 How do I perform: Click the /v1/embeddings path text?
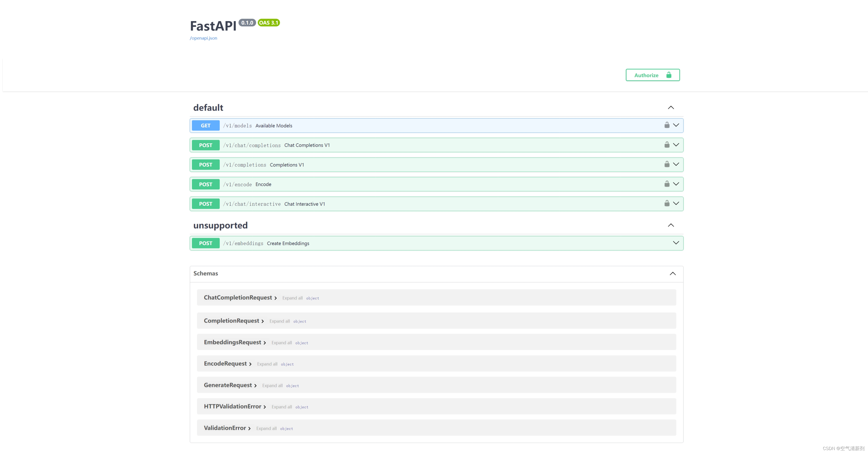243,243
